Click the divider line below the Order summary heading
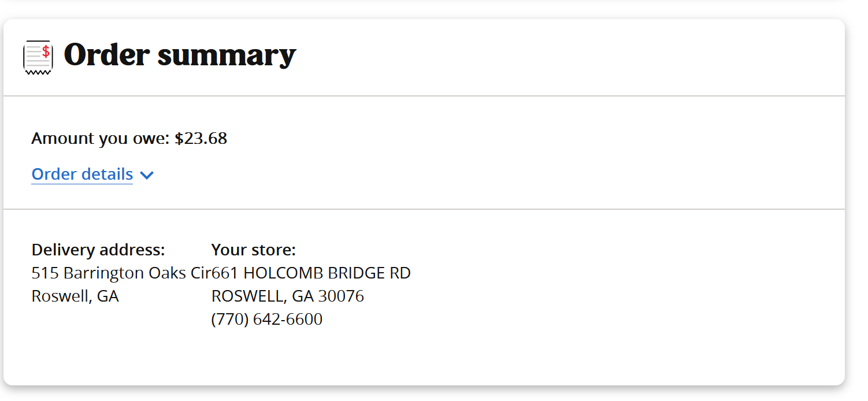868x401 pixels. 424,96
